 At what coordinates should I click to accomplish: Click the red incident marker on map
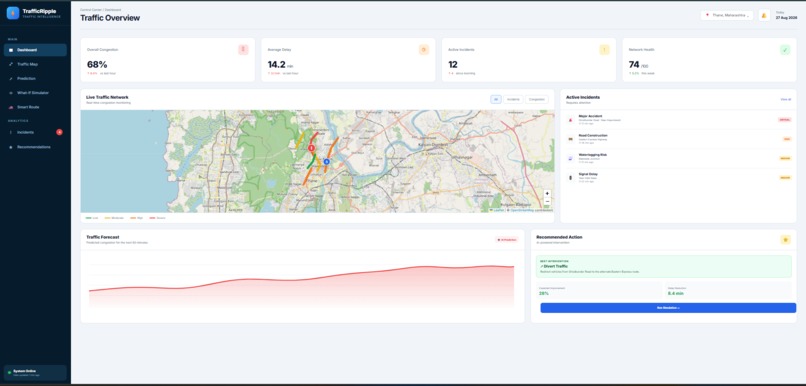(x=311, y=148)
